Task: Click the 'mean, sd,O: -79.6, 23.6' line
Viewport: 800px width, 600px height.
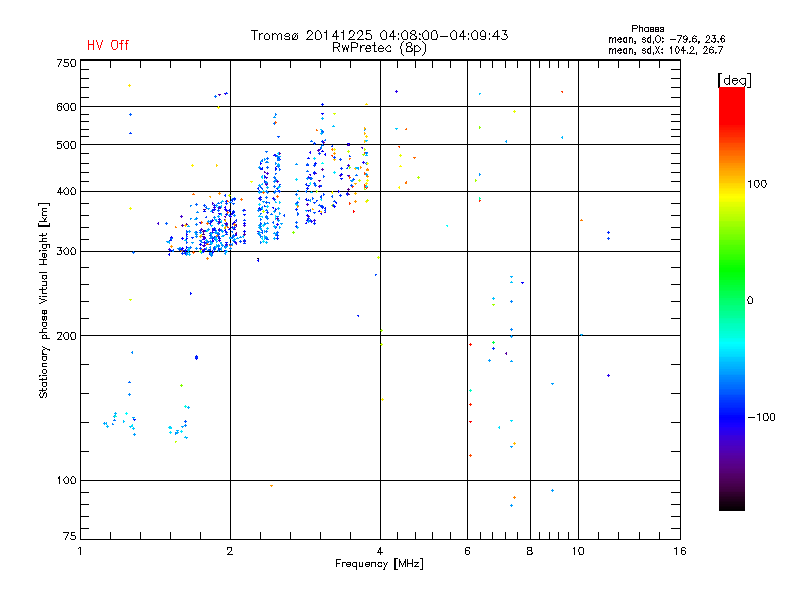Action: coord(666,39)
